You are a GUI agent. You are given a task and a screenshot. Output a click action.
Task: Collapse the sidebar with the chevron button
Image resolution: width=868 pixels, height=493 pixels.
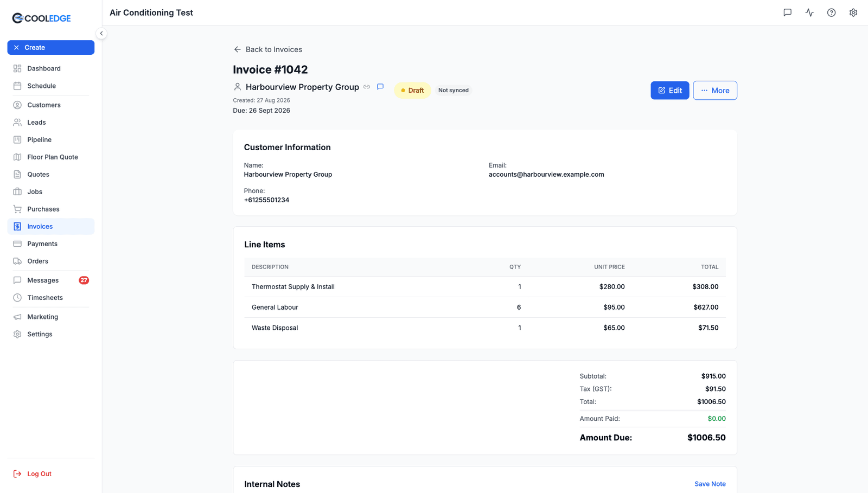coord(101,34)
